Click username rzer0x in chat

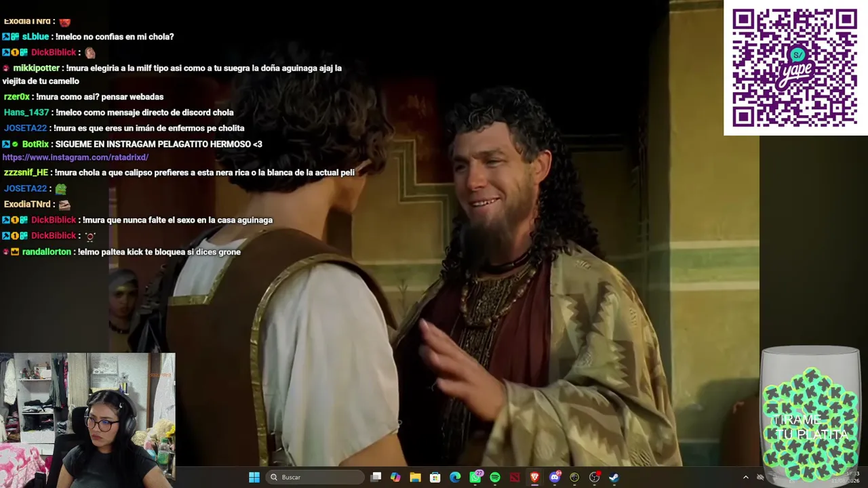click(17, 97)
